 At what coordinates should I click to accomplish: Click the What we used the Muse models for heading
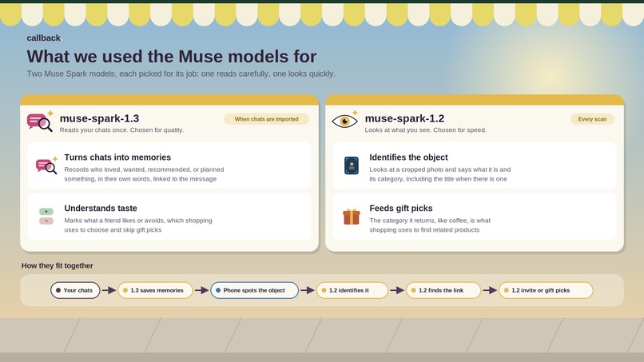pyautogui.click(x=172, y=56)
